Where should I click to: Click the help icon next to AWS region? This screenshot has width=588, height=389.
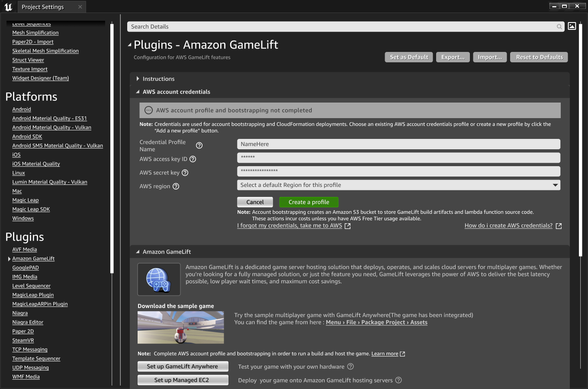176,186
